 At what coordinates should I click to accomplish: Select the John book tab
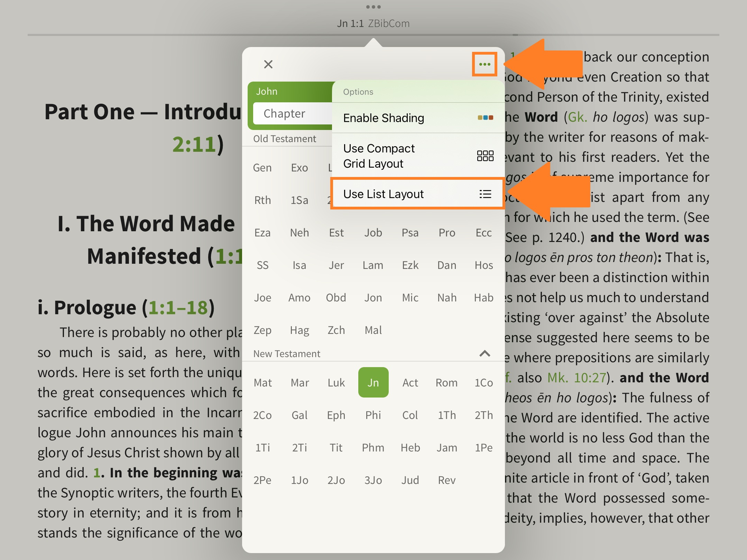266,91
